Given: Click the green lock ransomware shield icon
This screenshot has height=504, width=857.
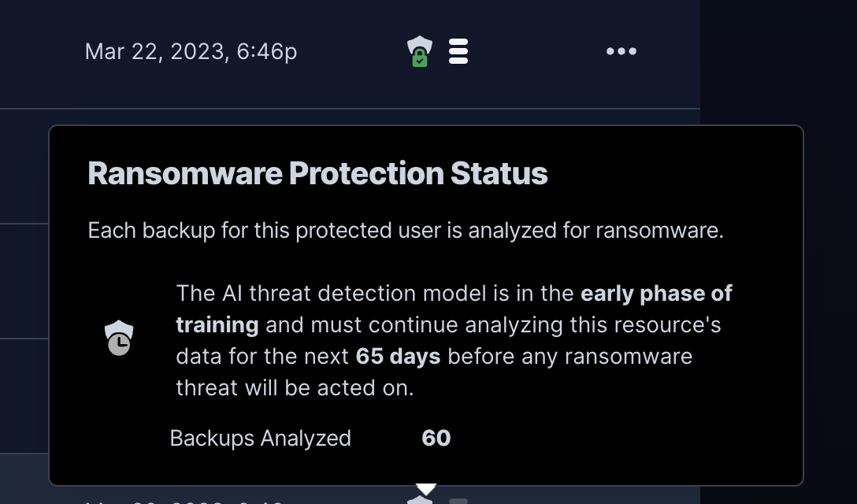Looking at the screenshot, I should click(420, 51).
